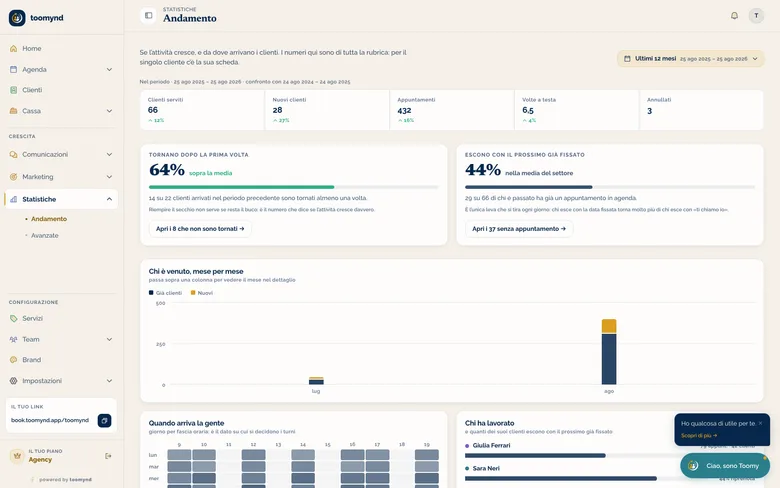This screenshot has width=780, height=488.
Task: Expand the Marketing chevron
Action: (109, 177)
